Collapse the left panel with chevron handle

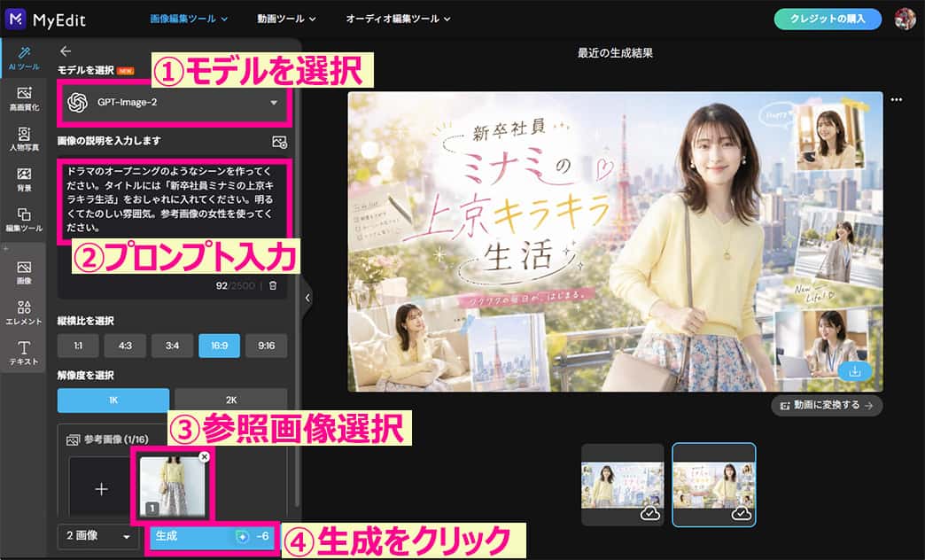coord(307,298)
